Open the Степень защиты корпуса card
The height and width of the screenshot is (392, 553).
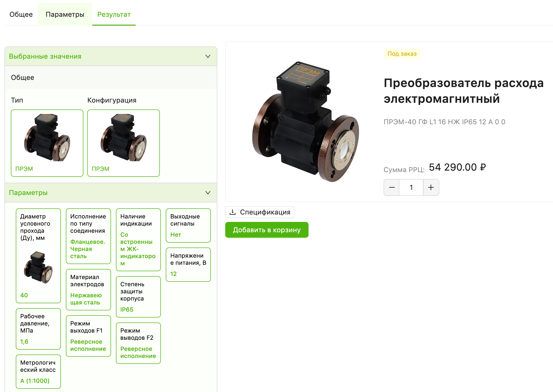point(138,297)
